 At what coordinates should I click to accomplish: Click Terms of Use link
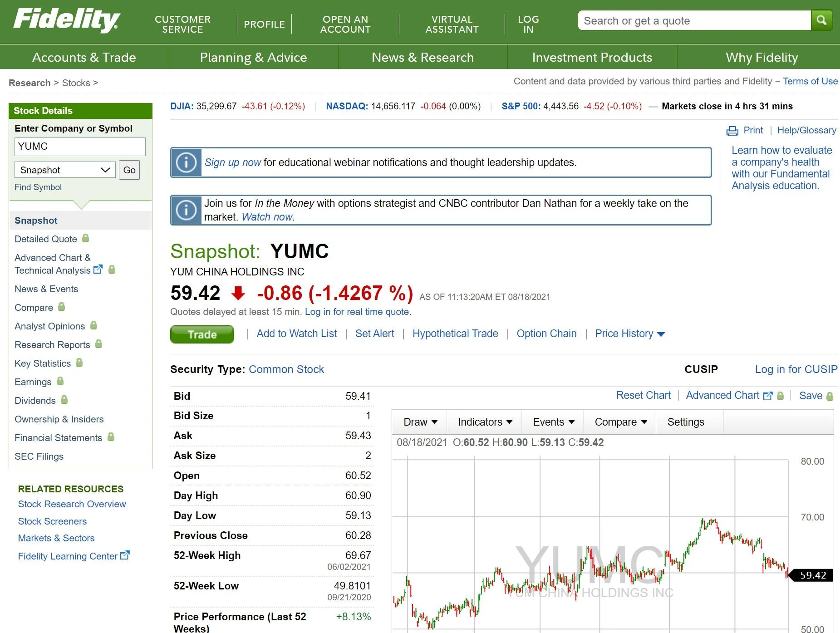coord(810,81)
